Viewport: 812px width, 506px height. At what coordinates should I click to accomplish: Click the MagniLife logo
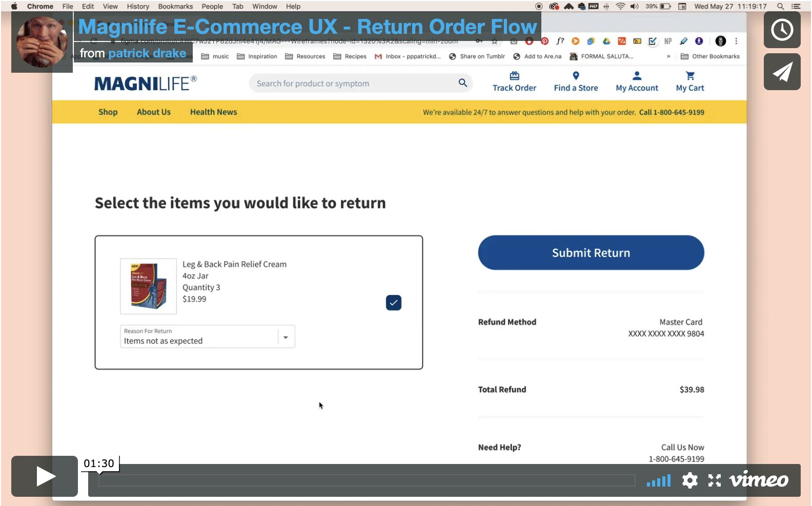(x=145, y=83)
